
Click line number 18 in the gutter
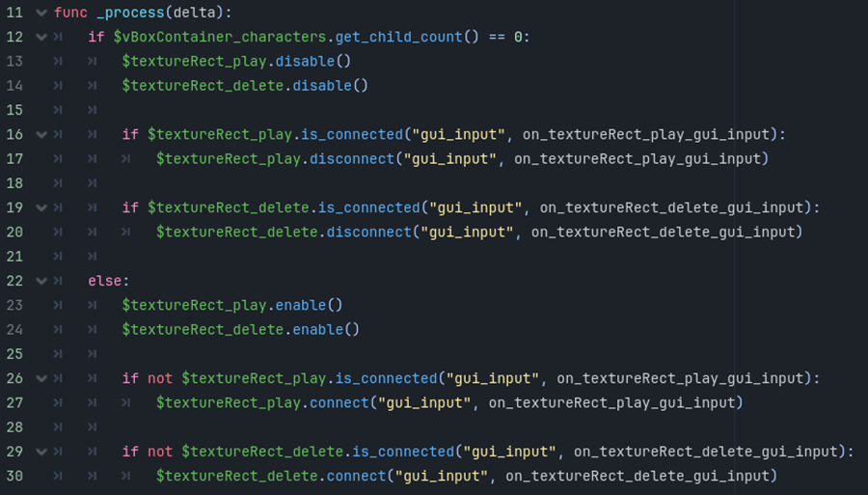(x=14, y=183)
